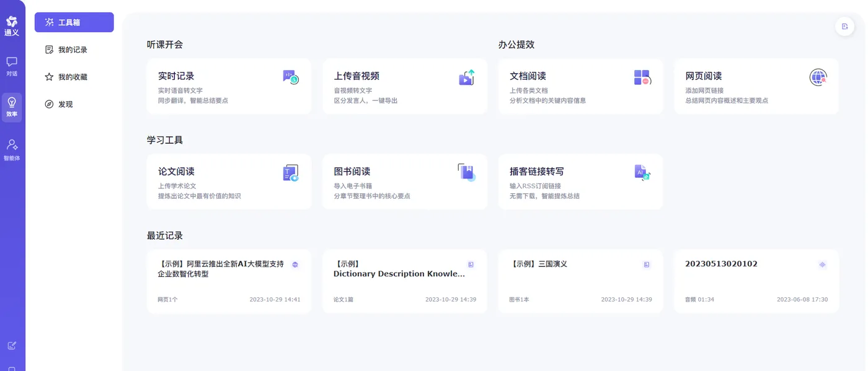868x371 pixels.
Task: Open the 智能体 agents section
Action: 12,150
